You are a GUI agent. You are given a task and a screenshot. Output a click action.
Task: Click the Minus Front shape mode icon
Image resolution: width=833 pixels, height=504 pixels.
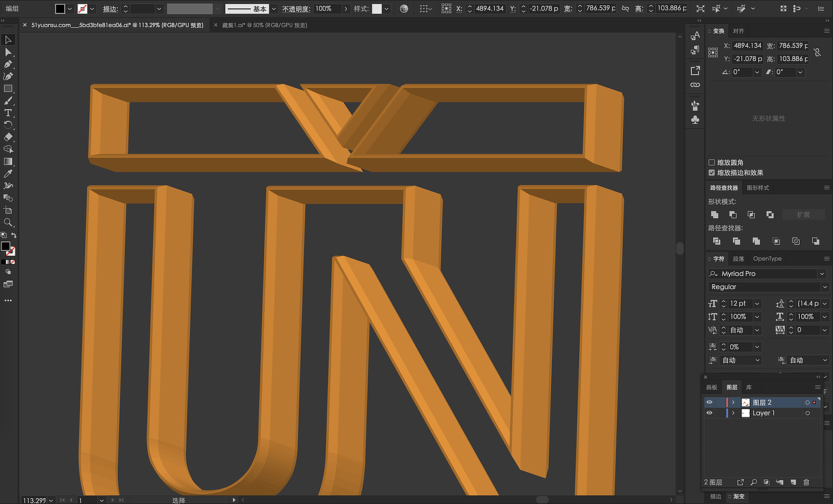tap(733, 215)
